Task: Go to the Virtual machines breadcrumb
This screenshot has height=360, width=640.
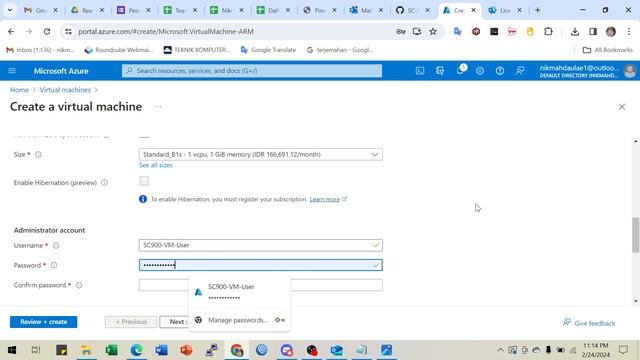Action: [65, 90]
